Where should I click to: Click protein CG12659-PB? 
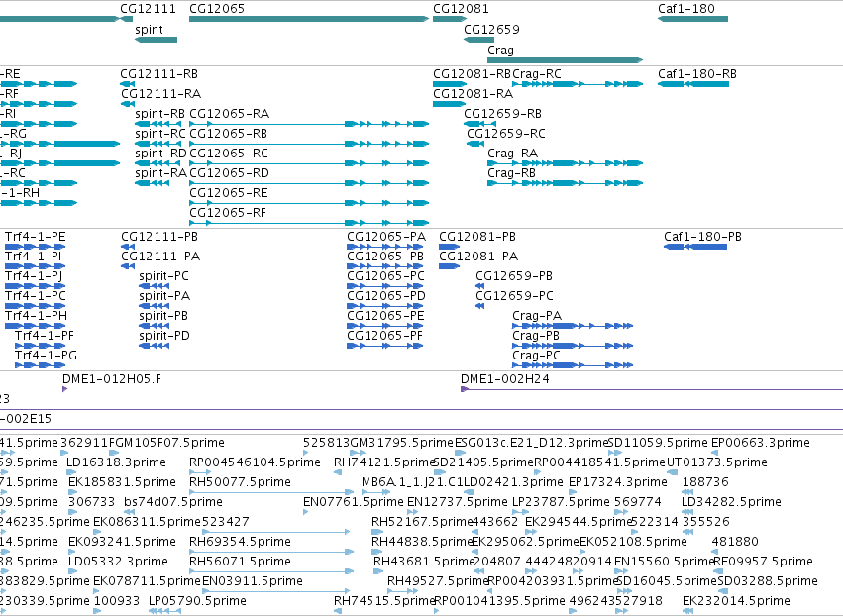[479, 286]
